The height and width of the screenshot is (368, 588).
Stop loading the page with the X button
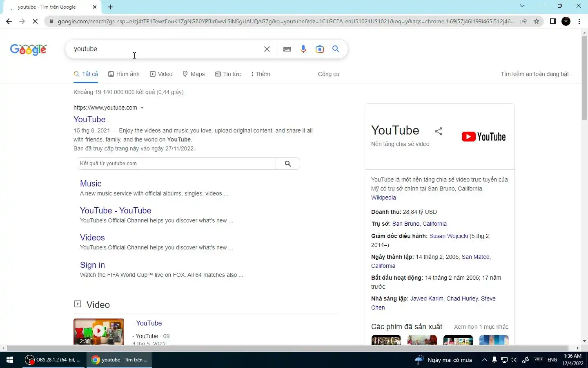point(35,21)
